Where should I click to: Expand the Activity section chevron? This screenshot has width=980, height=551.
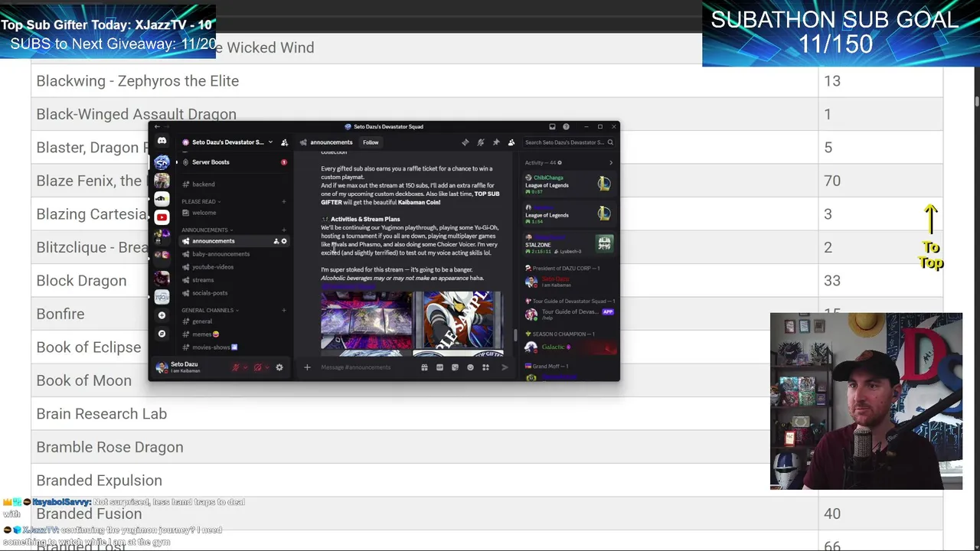tap(610, 163)
